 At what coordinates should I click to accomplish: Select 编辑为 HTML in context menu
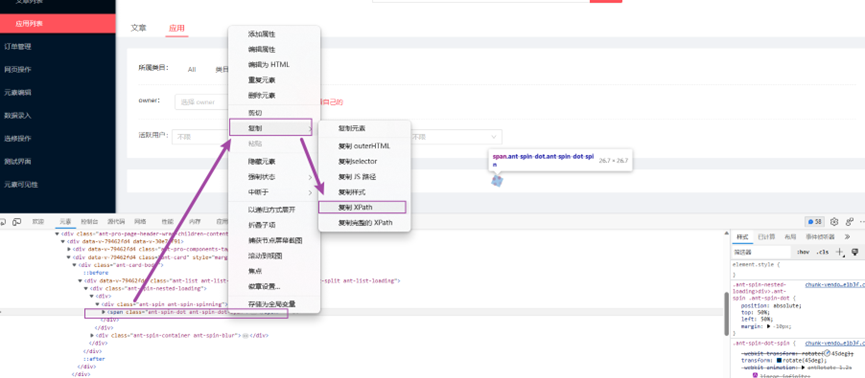[269, 65]
